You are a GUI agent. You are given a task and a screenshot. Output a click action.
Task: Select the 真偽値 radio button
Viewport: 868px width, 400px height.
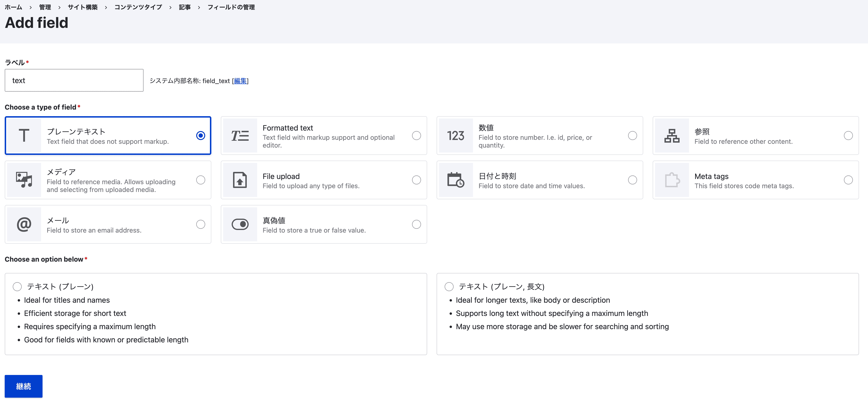coord(417,224)
